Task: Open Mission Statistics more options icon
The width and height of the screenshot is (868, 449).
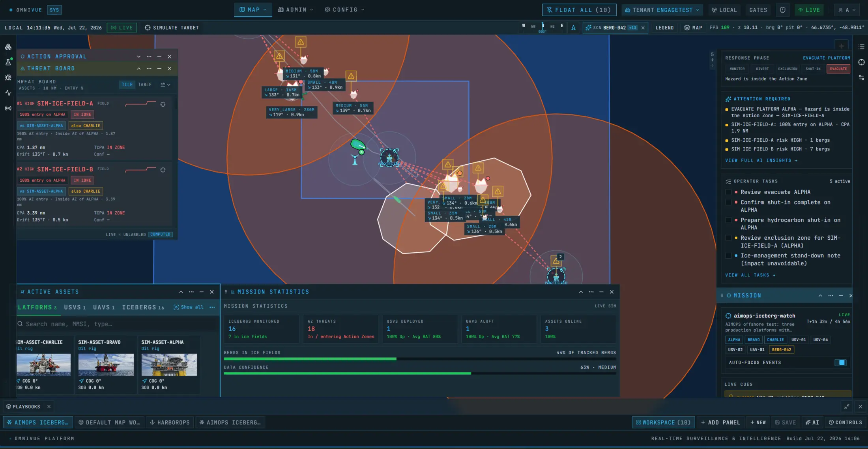Action: (591, 292)
